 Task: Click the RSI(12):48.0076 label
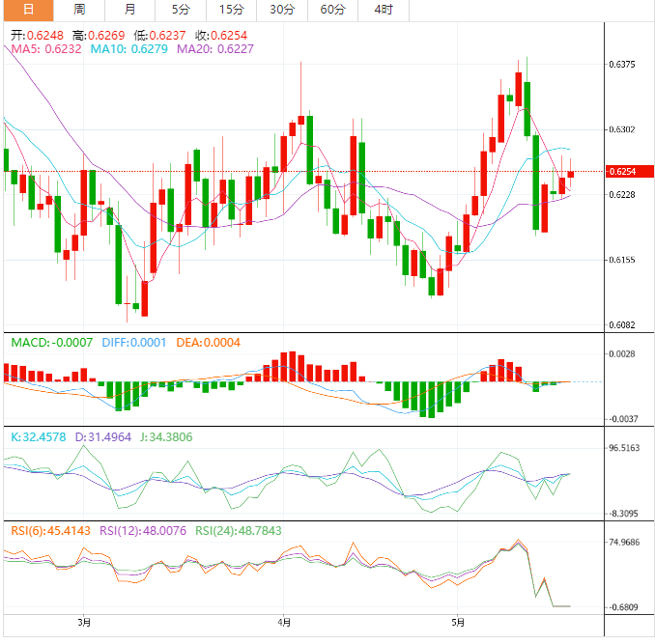[x=143, y=531]
